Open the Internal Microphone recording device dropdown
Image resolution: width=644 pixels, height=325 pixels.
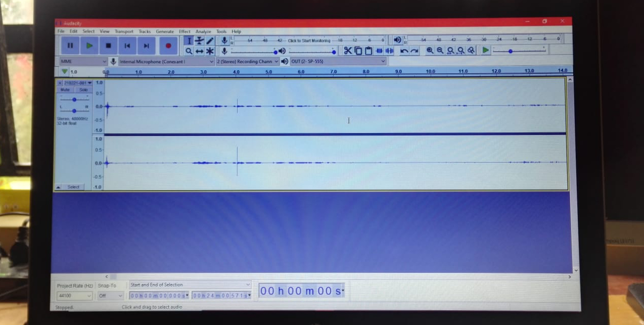click(167, 61)
